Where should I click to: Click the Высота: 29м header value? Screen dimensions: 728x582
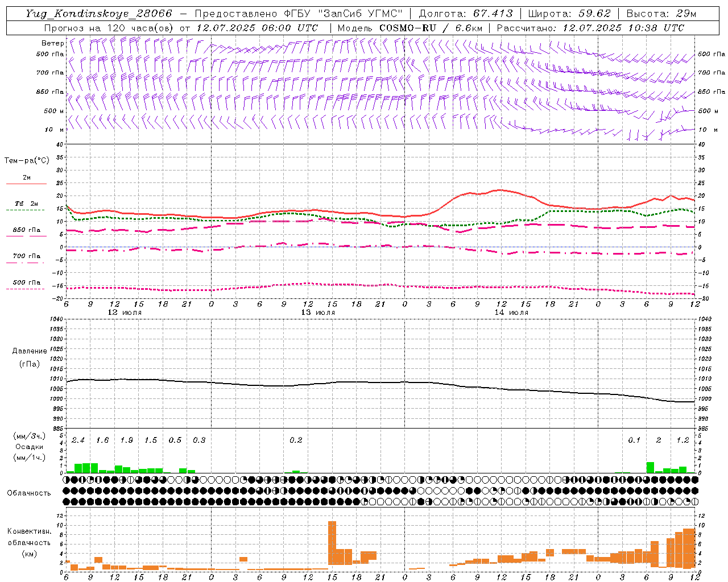[x=661, y=14]
